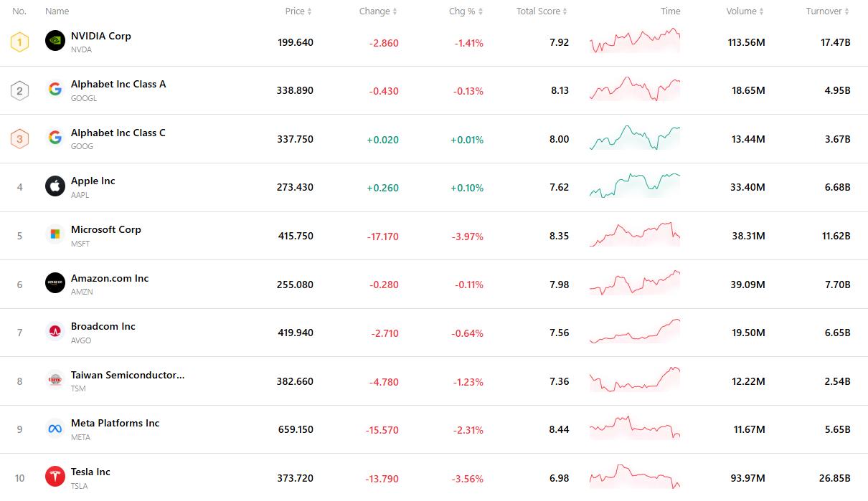Click the Amazon.com logo icon

pyautogui.click(x=55, y=283)
